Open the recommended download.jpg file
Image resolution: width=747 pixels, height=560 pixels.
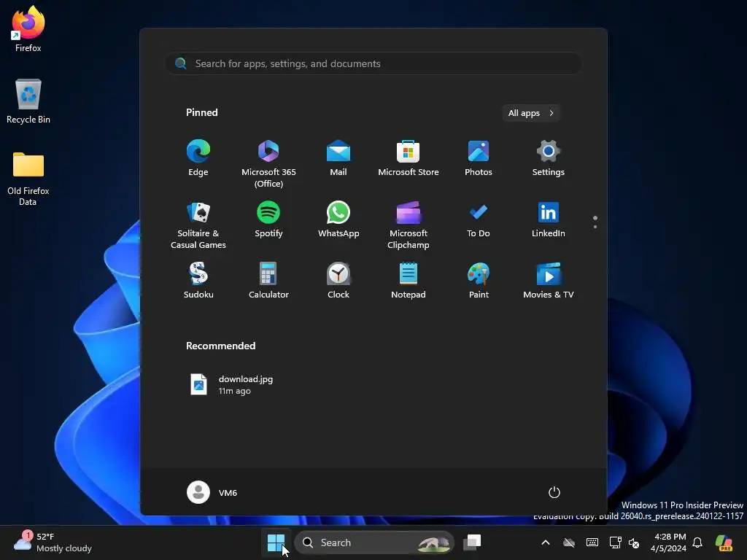pyautogui.click(x=232, y=385)
